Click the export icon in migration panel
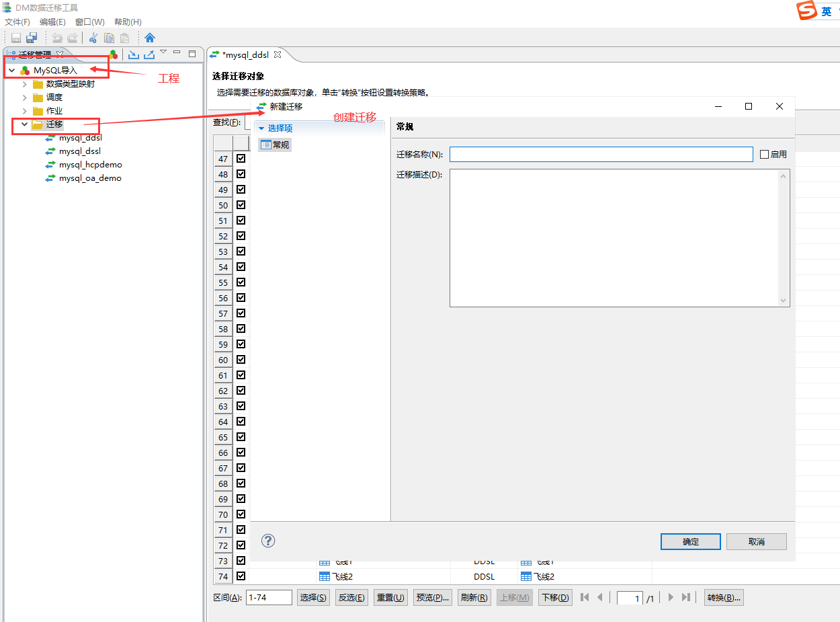Screen dimensions: 840x622 click(x=149, y=54)
